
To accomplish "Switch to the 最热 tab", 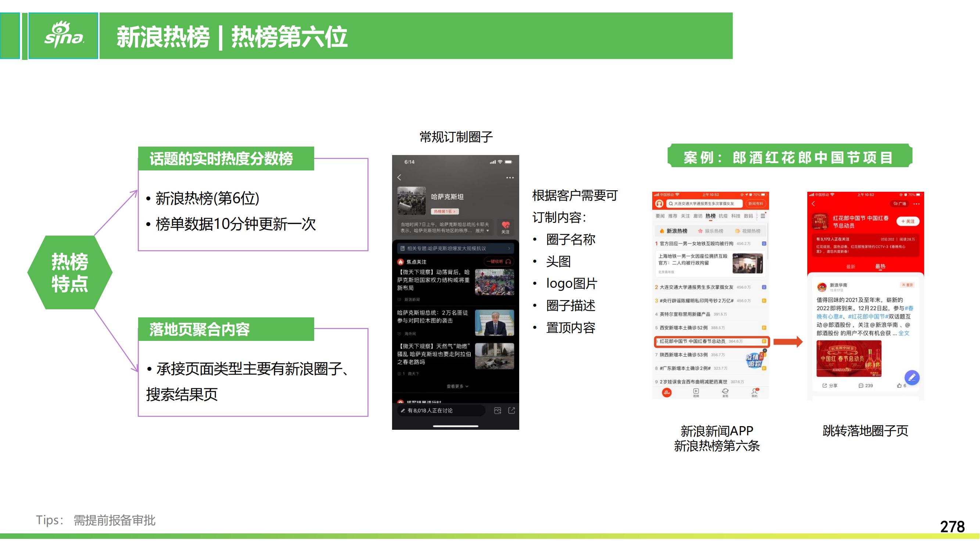I will [x=880, y=267].
